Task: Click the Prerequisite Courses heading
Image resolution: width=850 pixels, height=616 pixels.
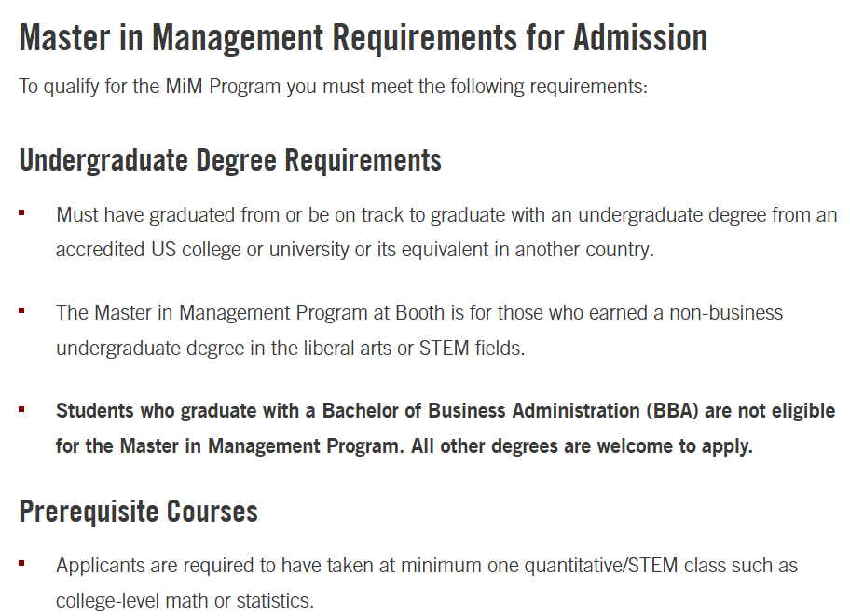Action: 138,512
